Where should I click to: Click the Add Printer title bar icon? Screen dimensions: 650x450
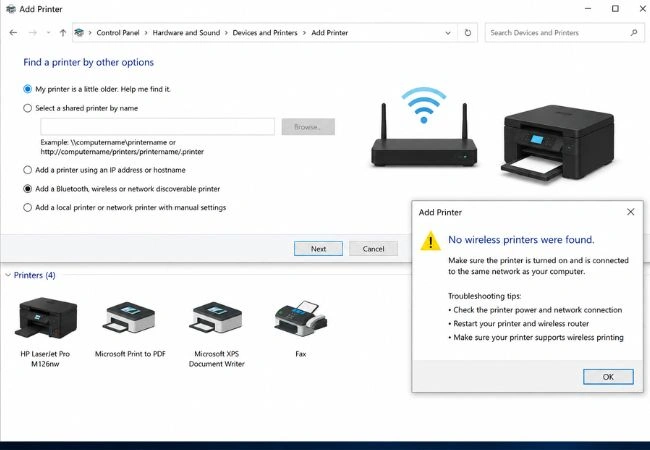(11, 9)
